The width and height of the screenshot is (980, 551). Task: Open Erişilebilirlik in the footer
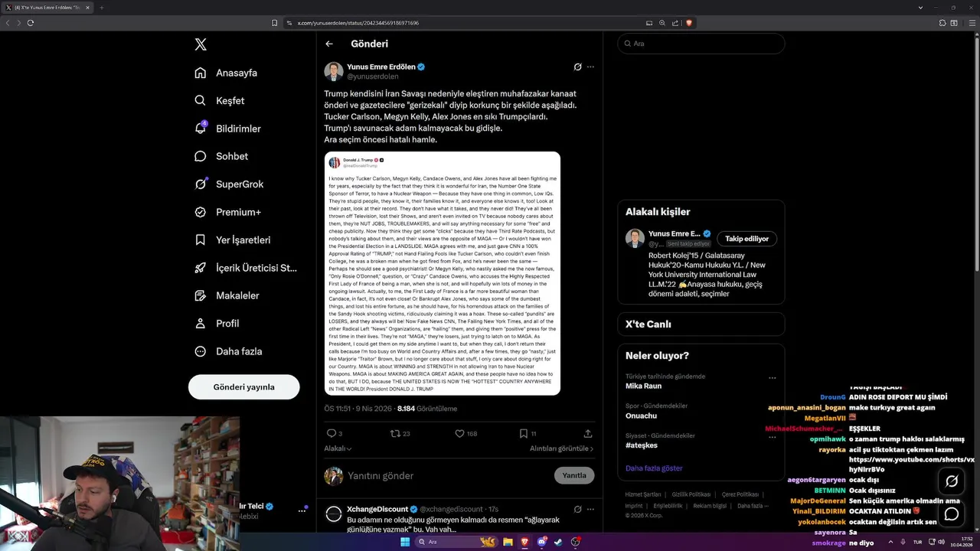[668, 506]
